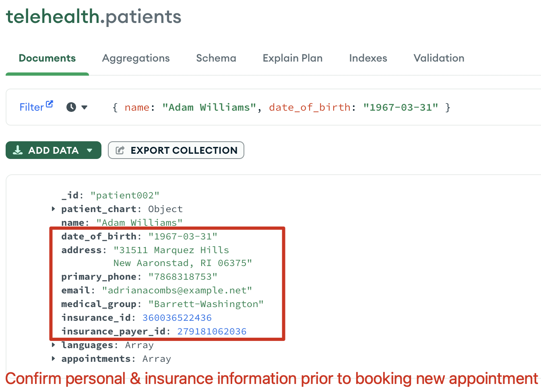
Task: Expand the appointments array
Action: (53, 359)
